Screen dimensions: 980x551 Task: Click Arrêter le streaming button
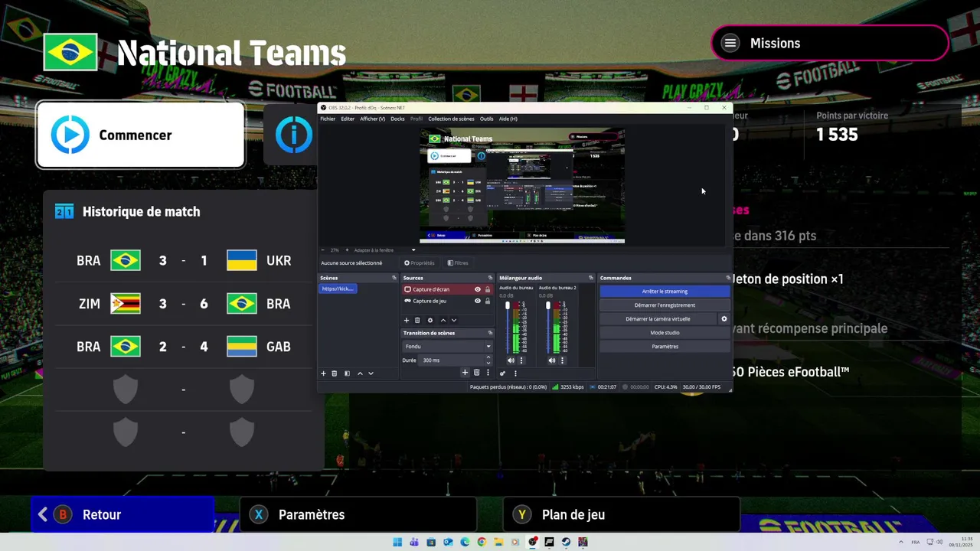coord(665,292)
